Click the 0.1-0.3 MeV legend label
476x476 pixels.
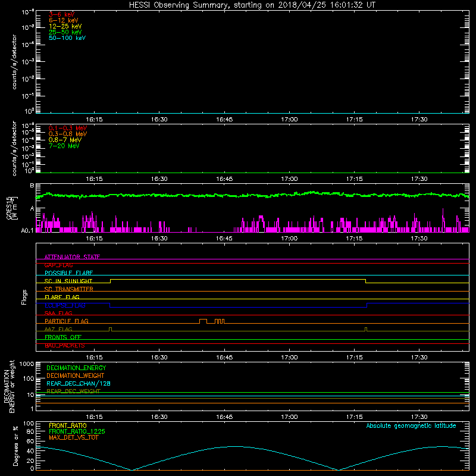pyautogui.click(x=68, y=128)
